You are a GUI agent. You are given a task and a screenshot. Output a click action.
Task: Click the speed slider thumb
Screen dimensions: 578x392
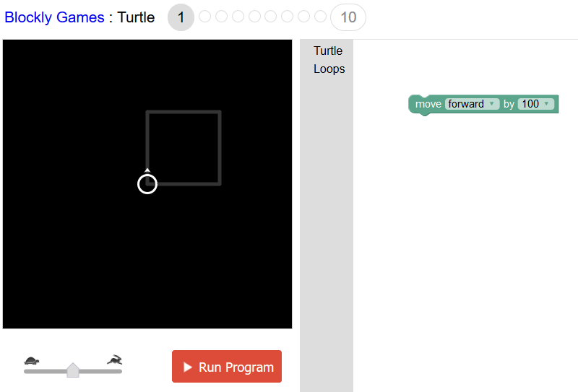(73, 370)
